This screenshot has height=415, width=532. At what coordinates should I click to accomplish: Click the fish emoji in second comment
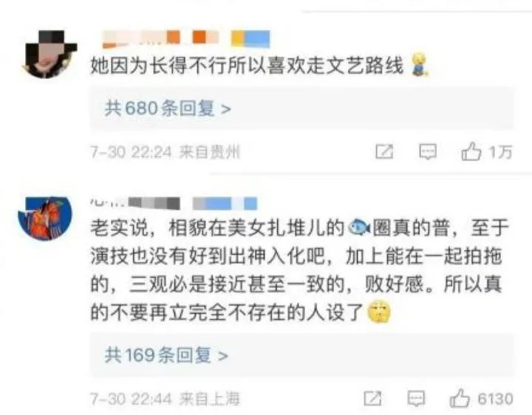click(x=359, y=227)
